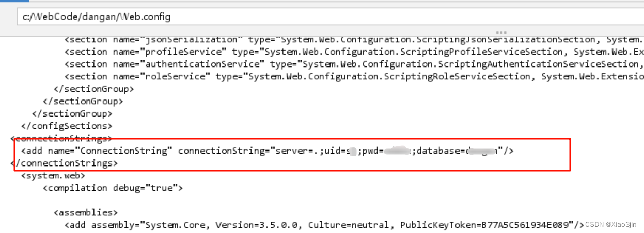Click the authenticationService section line
The height and width of the screenshot is (233, 644).
point(354,64)
